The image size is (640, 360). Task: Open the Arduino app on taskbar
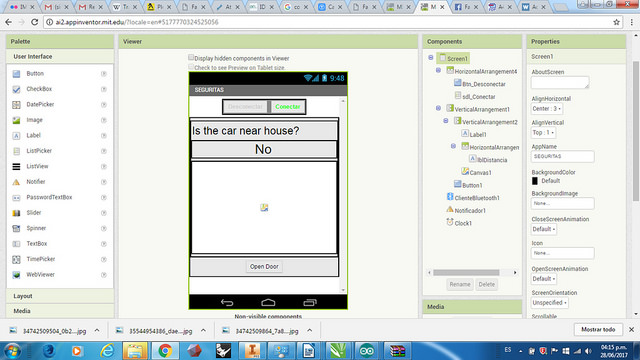367,351
